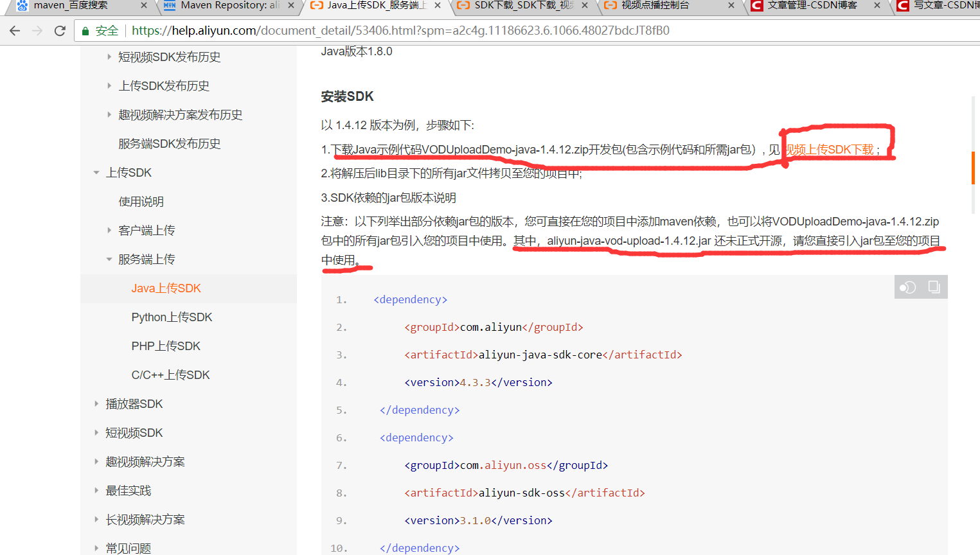Screen dimensions: 980x555
Task: Close the Maven Repository tab
Action: [x=290, y=5]
